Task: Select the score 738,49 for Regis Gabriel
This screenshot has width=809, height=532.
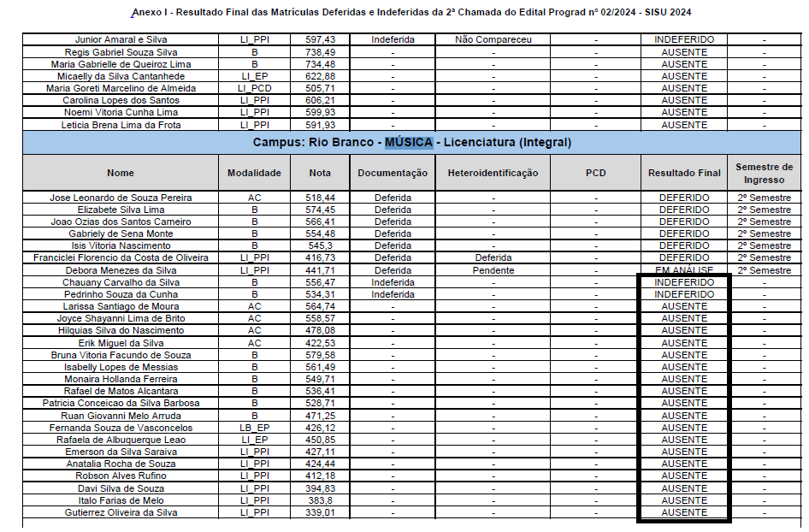Action: [x=320, y=52]
